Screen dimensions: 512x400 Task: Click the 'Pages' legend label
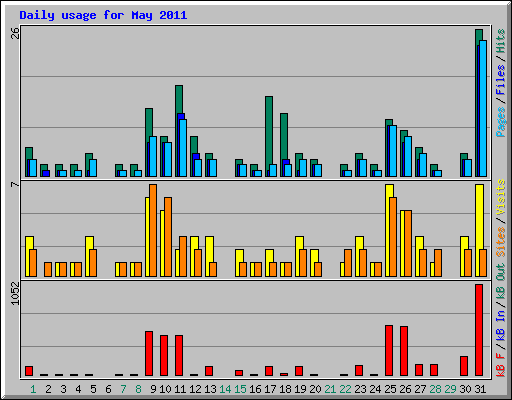click(x=501, y=122)
